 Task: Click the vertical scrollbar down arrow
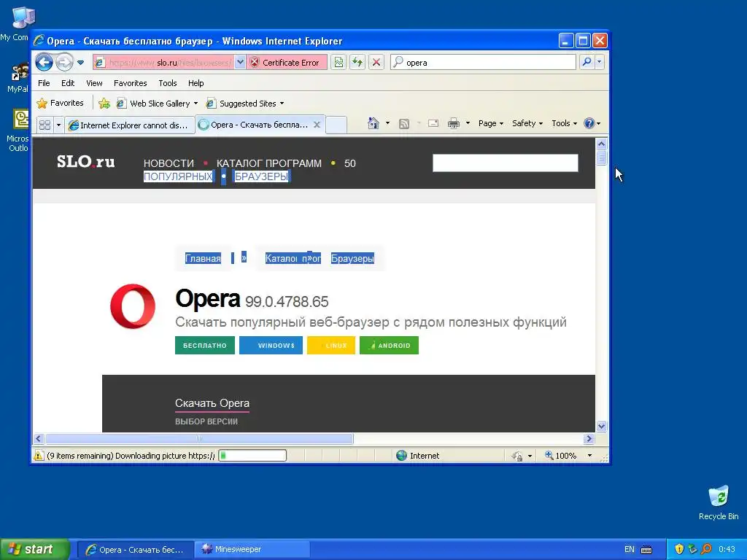click(x=601, y=426)
